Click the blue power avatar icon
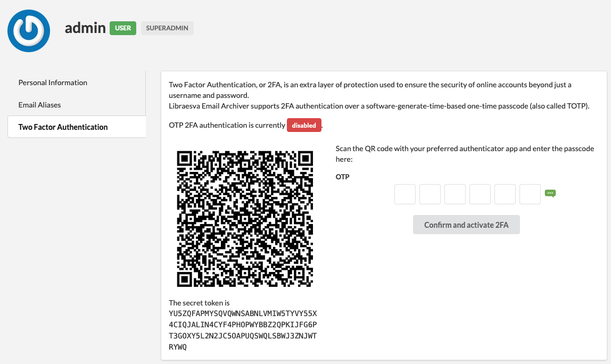 pyautogui.click(x=29, y=31)
